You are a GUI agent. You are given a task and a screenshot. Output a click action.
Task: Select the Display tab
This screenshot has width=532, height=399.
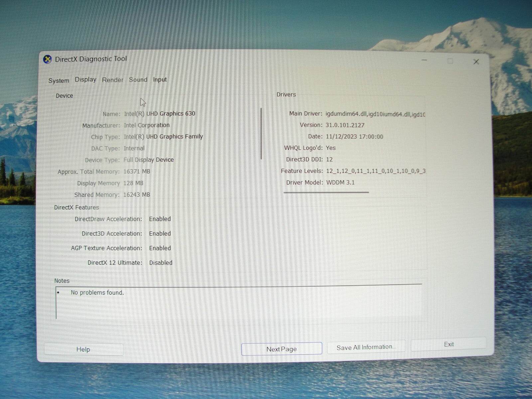[85, 79]
